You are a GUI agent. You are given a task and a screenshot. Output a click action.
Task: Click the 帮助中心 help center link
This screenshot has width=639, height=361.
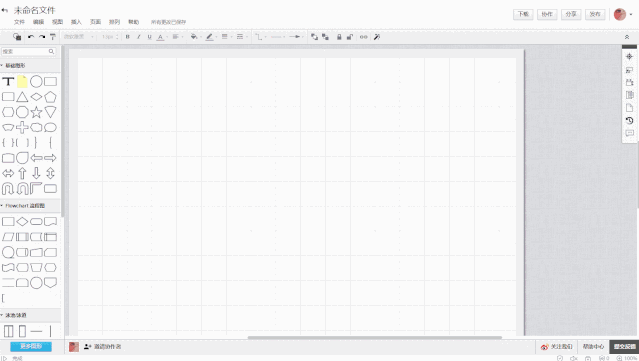click(593, 347)
